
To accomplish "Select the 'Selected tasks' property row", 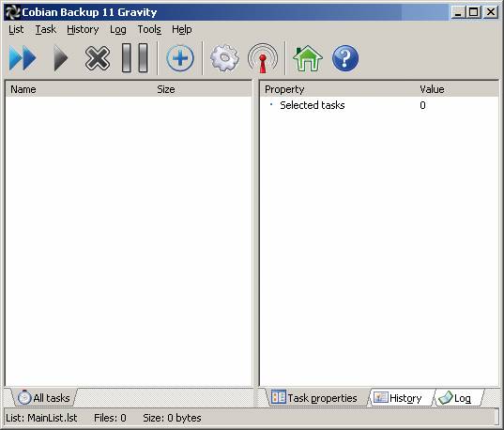I will pyautogui.click(x=379, y=105).
